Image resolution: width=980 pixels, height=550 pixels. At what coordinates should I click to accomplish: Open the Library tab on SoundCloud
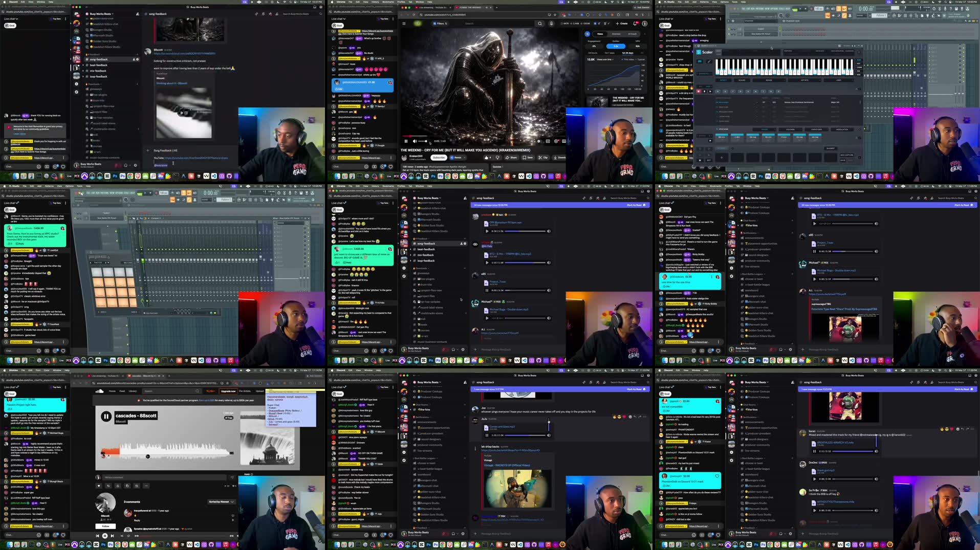(x=133, y=391)
